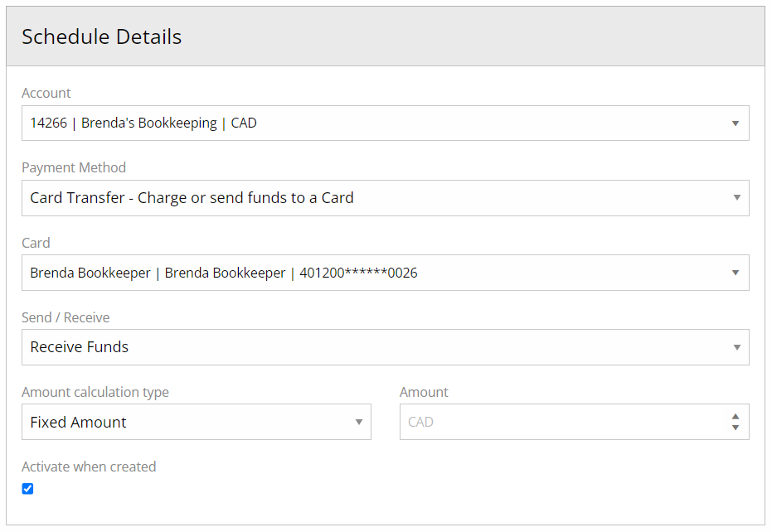Decrease Amount with the down stepper arrow
Viewport: 772px width, 532px height.
click(x=735, y=428)
